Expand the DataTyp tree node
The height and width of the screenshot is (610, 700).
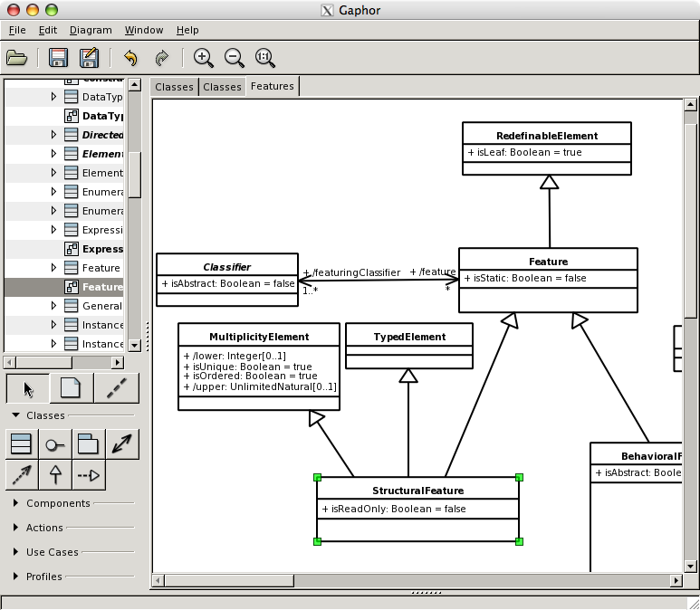tap(53, 96)
